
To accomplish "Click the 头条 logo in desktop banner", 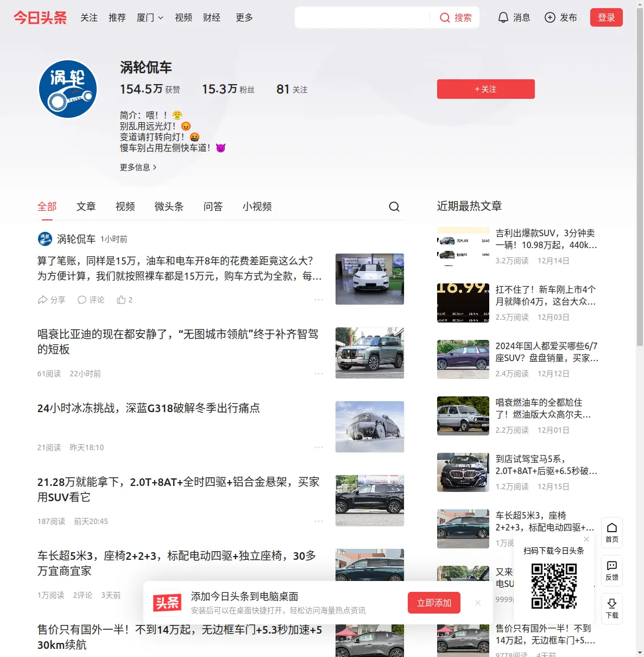I will pyautogui.click(x=167, y=603).
